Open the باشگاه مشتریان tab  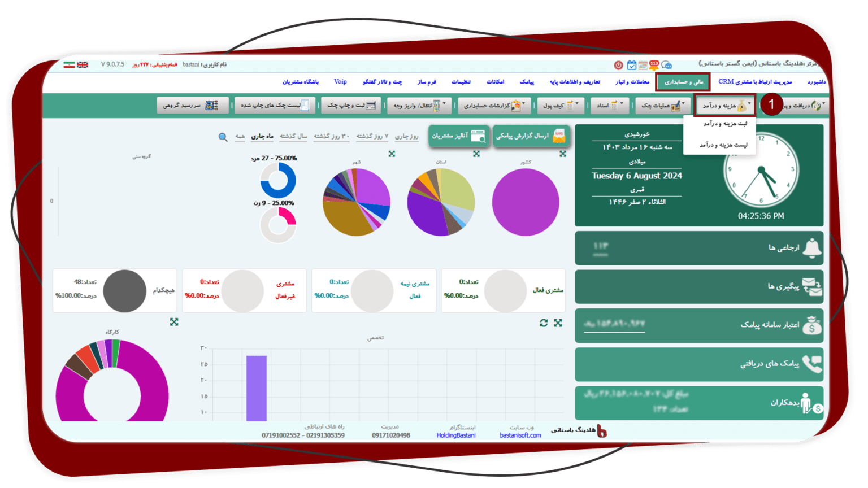pyautogui.click(x=301, y=82)
